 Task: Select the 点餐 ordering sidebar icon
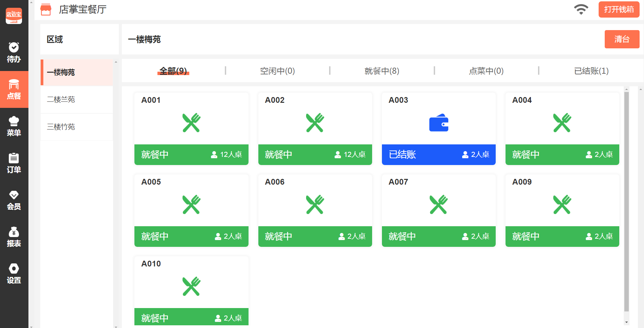(14, 89)
